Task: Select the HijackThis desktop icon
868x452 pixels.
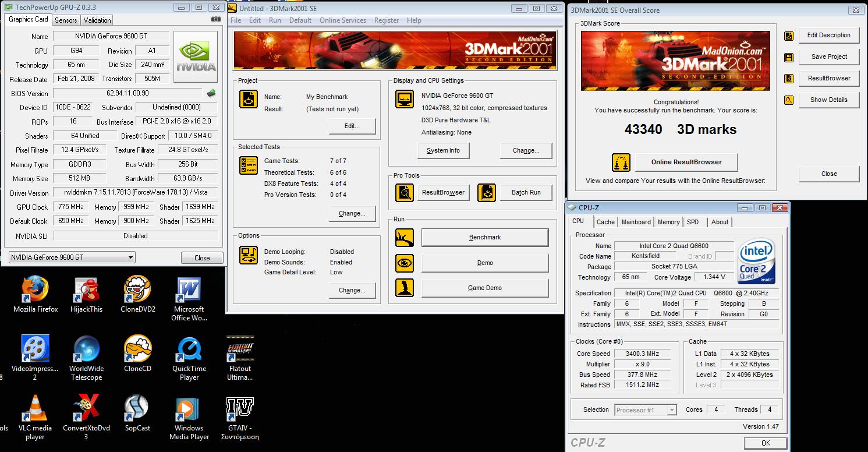Action: 87,295
